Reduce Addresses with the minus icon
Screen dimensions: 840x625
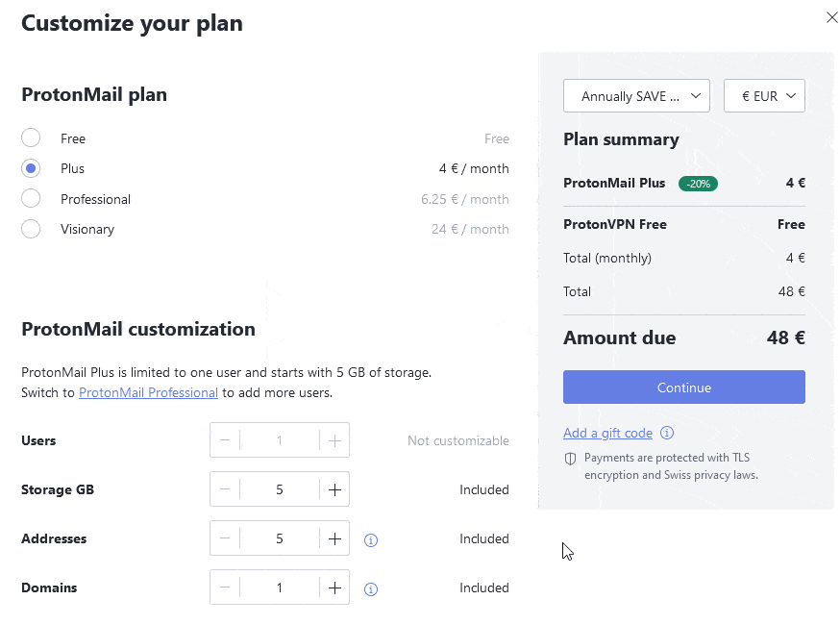[x=225, y=537]
